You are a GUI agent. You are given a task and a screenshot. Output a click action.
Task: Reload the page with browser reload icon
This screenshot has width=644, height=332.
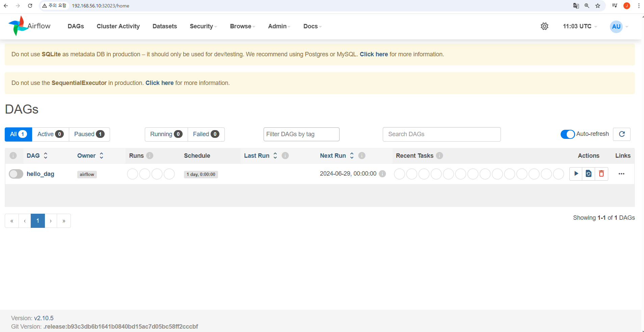click(x=30, y=6)
